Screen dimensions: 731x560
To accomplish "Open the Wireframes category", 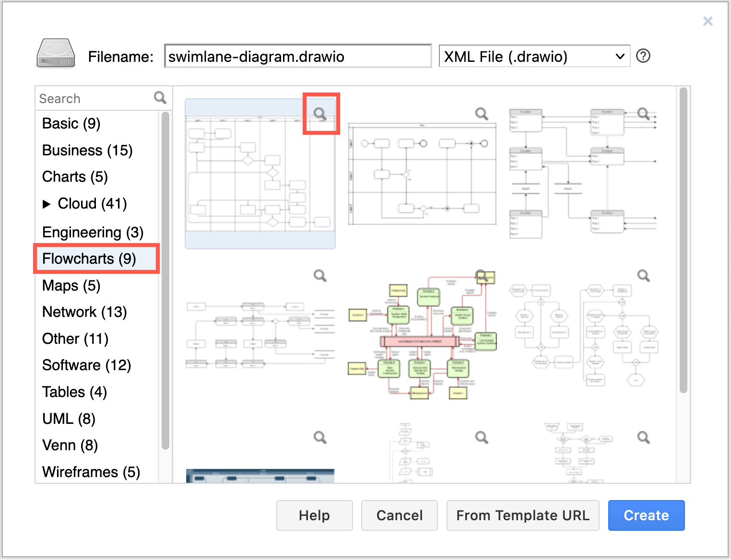I will click(91, 471).
